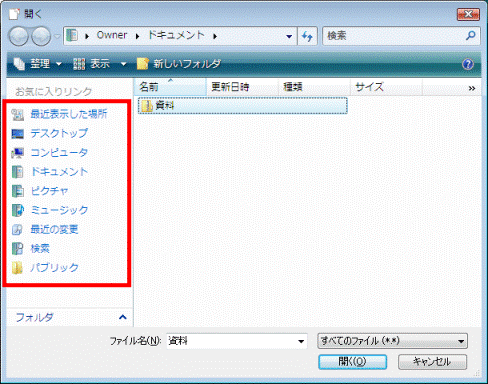Open ミュージック favorite link
The width and height of the screenshot is (488, 384).
click(x=59, y=210)
